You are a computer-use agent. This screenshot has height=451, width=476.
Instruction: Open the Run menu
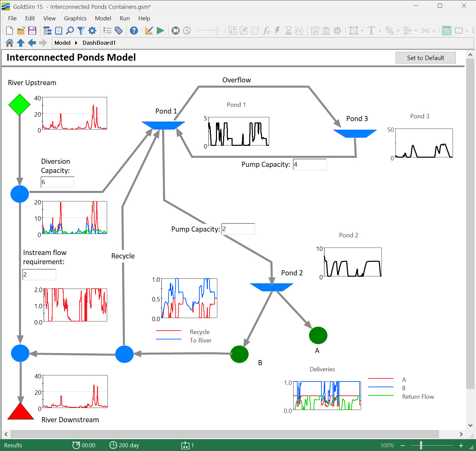tap(124, 18)
